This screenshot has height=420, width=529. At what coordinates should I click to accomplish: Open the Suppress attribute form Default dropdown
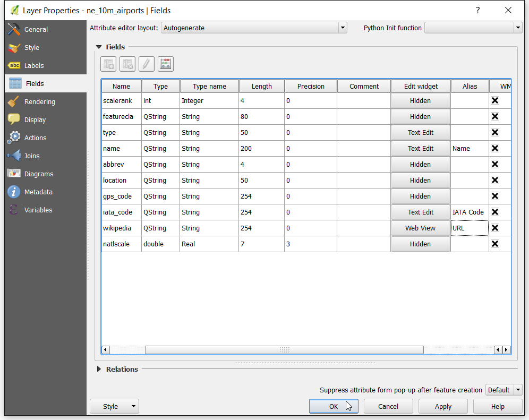(504, 390)
